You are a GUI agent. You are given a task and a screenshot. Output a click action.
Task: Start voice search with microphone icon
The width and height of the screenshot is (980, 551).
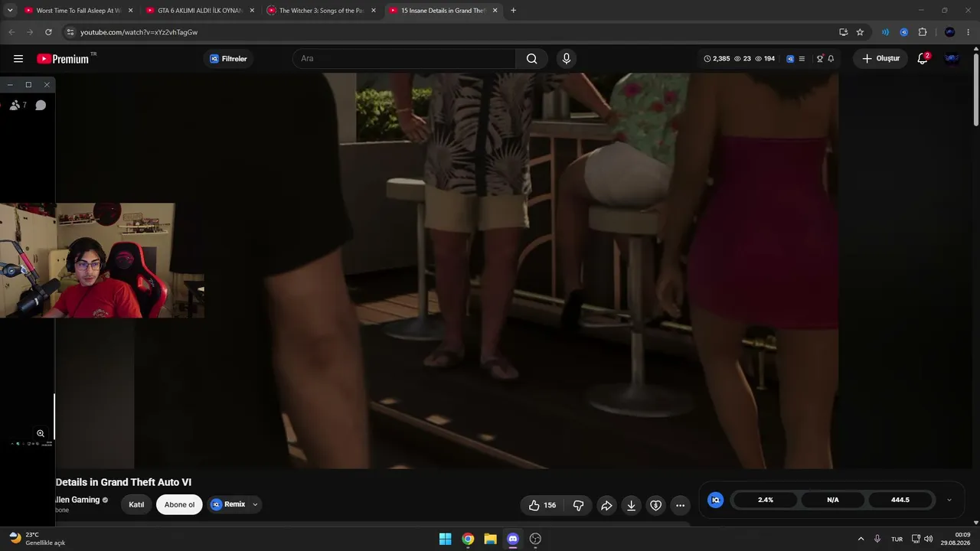567,59
